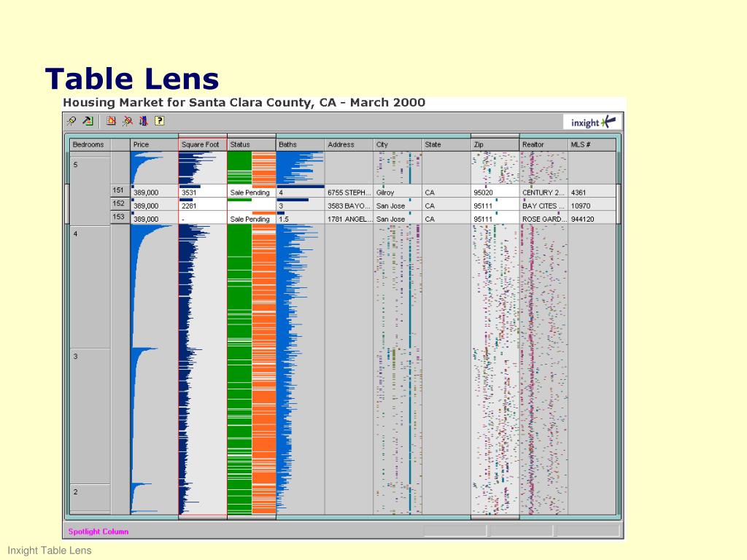Screen dimensions: 747x560
Task: Click the crossed-out blue column toolbar icon
Action: click(144, 121)
